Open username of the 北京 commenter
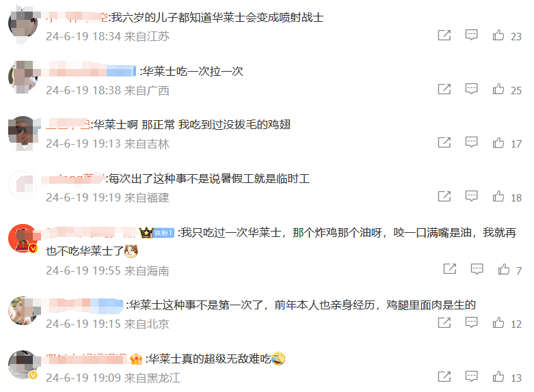This screenshot has height=392, width=534. 85,305
